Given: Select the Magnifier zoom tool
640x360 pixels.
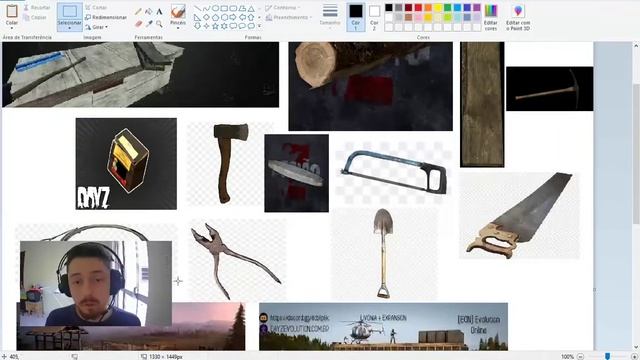Looking at the screenshot, I should click(x=159, y=24).
